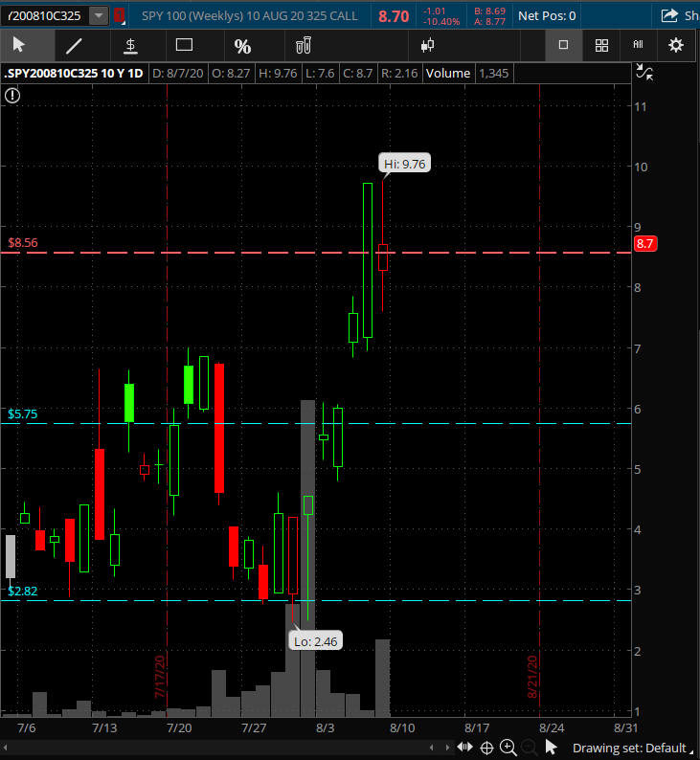
Task: Click the chart alert exclamation icon
Action: (x=12, y=96)
